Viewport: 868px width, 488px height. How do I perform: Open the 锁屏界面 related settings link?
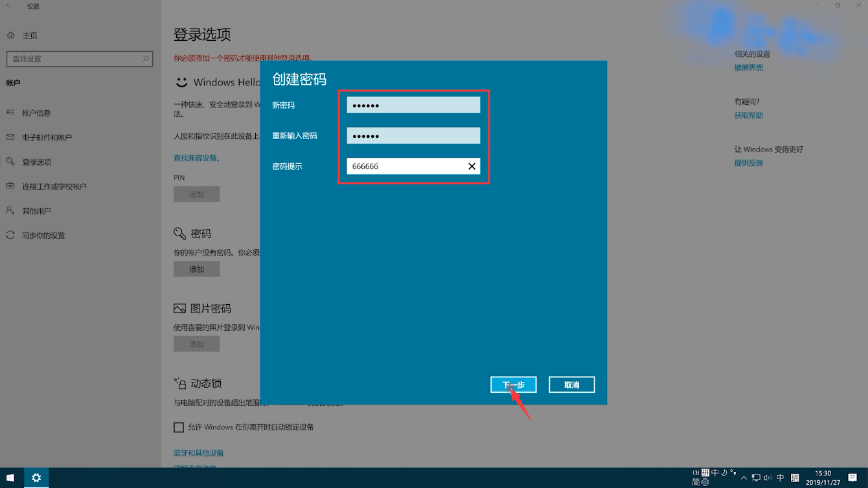[x=748, y=67]
